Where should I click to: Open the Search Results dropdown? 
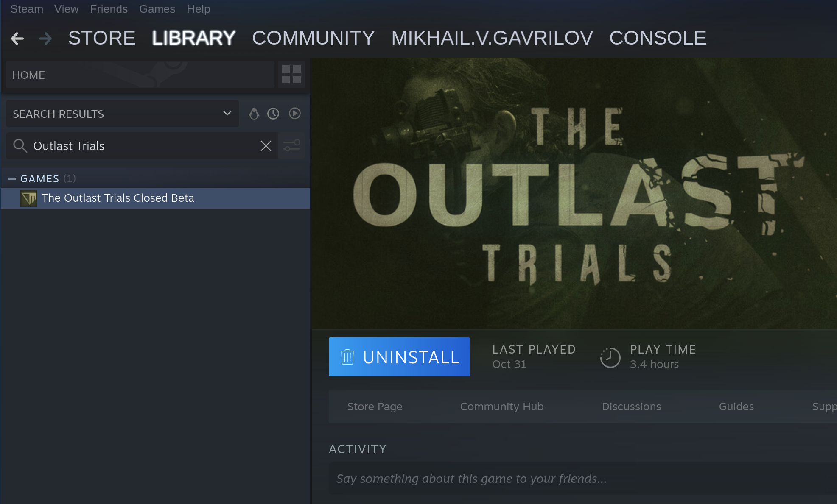pos(122,114)
